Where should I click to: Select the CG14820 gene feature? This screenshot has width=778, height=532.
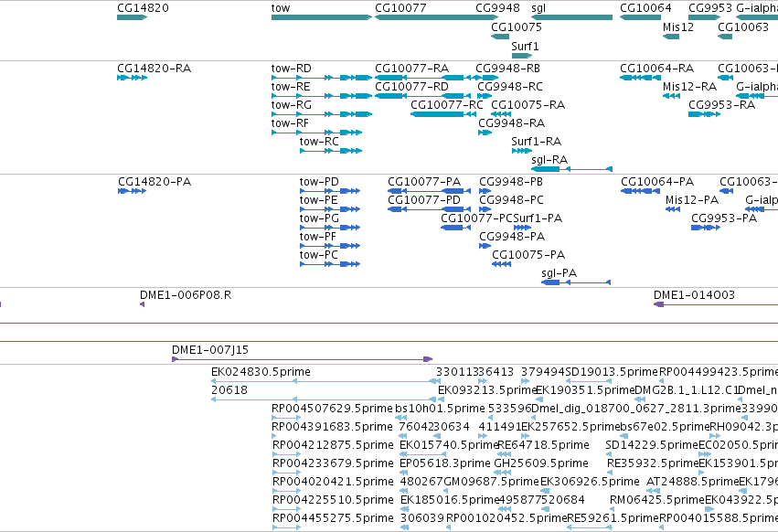[x=132, y=17]
